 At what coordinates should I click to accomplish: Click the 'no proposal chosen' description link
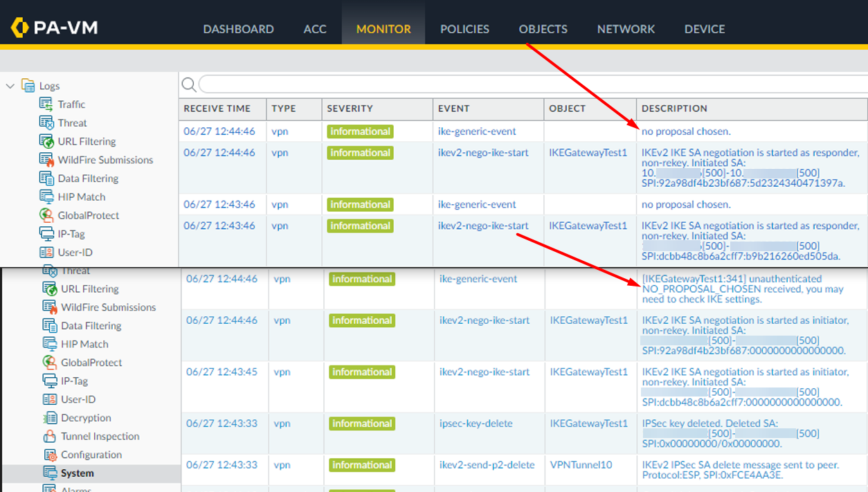(x=686, y=131)
